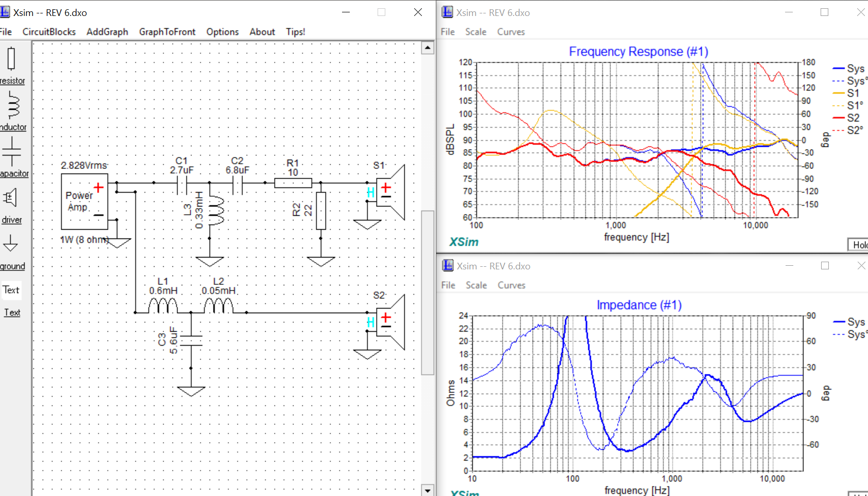Click the Hold button on Frequency Response graph
The height and width of the screenshot is (496, 868).
(x=858, y=245)
